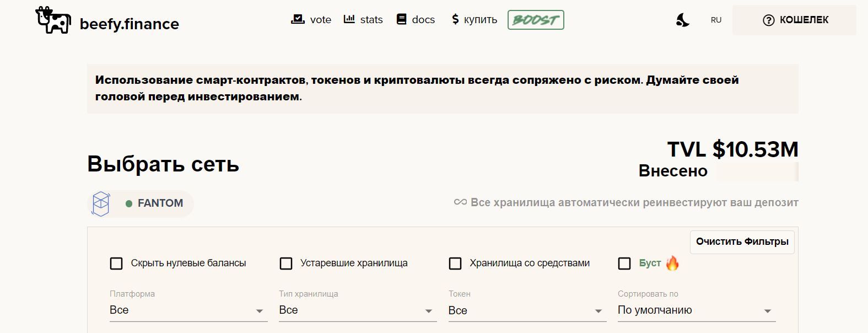Image resolution: width=868 pixels, height=333 pixels.
Task: Click the Буст fire icon
Action: pos(672,263)
